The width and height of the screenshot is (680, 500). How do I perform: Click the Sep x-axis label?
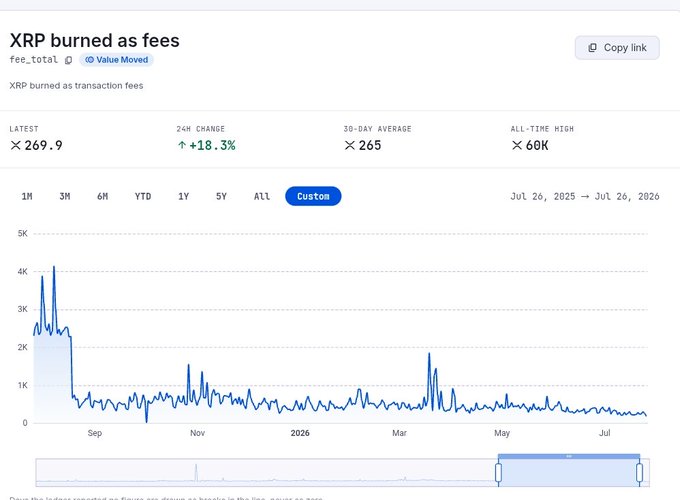[95, 433]
